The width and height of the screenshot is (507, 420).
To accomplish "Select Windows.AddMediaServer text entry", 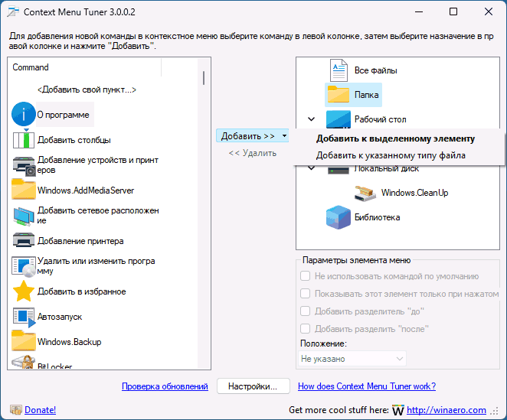I will (x=86, y=190).
